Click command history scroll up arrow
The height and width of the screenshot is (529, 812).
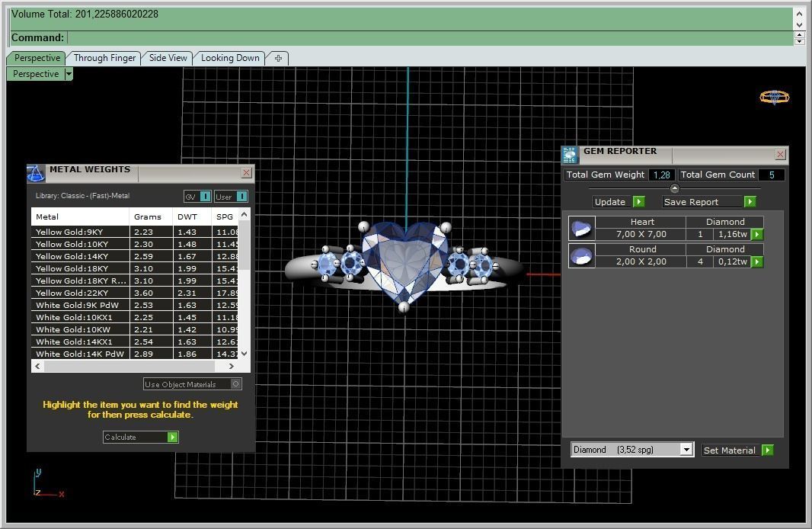[799, 13]
